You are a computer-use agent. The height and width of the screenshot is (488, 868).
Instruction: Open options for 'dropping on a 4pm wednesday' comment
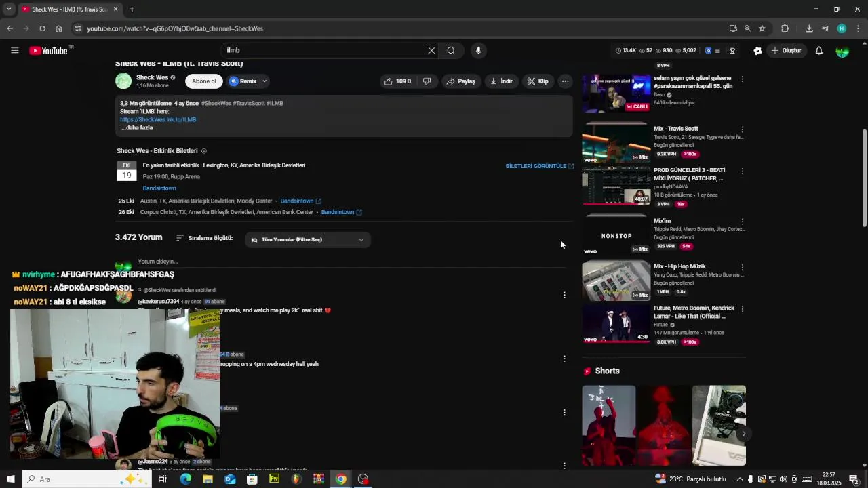pos(564,359)
